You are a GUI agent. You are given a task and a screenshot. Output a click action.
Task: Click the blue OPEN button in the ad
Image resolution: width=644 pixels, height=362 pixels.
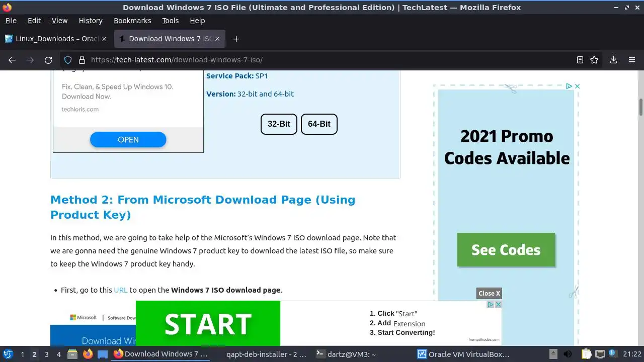coord(128,140)
